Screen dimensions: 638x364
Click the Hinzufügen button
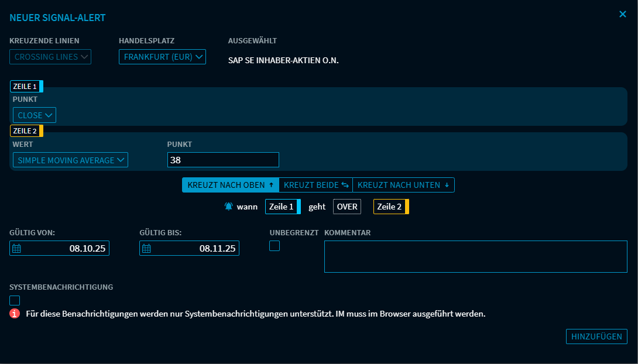pyautogui.click(x=596, y=336)
